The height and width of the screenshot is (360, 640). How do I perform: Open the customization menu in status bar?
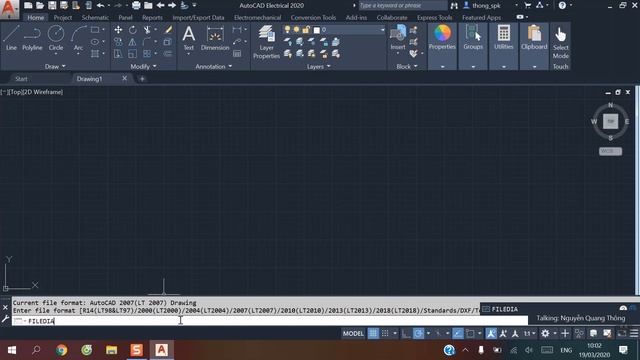click(634, 333)
